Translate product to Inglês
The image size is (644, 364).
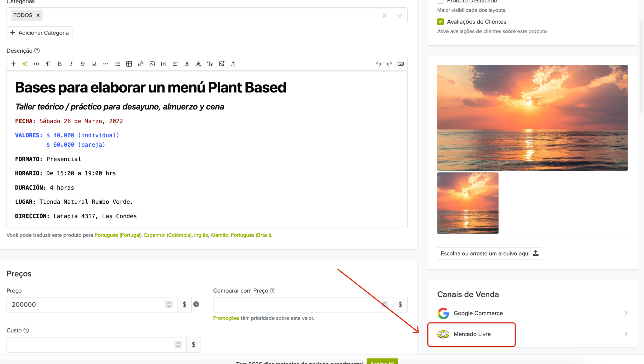click(201, 235)
